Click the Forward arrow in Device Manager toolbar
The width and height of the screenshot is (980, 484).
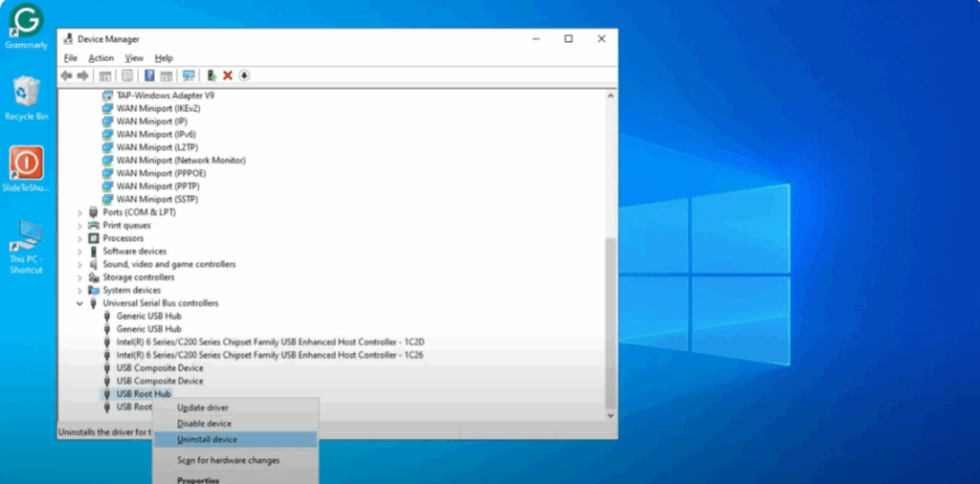point(82,76)
